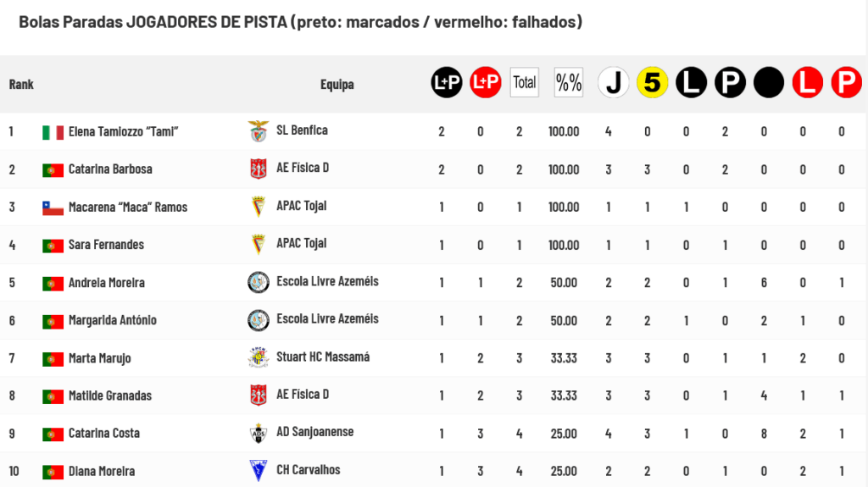Click the Total column header icon
Image resolution: width=868 pixels, height=487 pixels.
[524, 82]
